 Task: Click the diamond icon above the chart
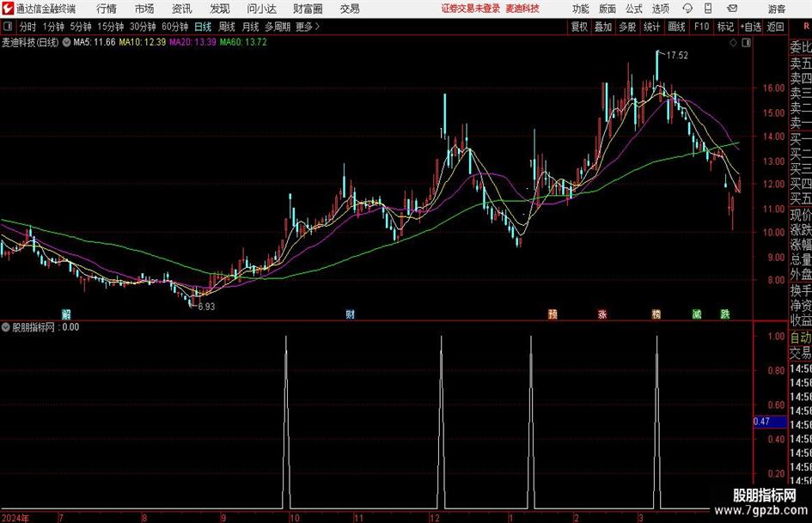pyautogui.click(x=733, y=43)
